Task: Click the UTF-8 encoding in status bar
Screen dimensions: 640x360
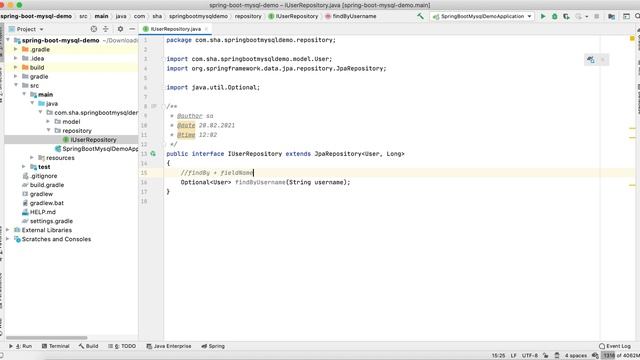Action: (529, 356)
